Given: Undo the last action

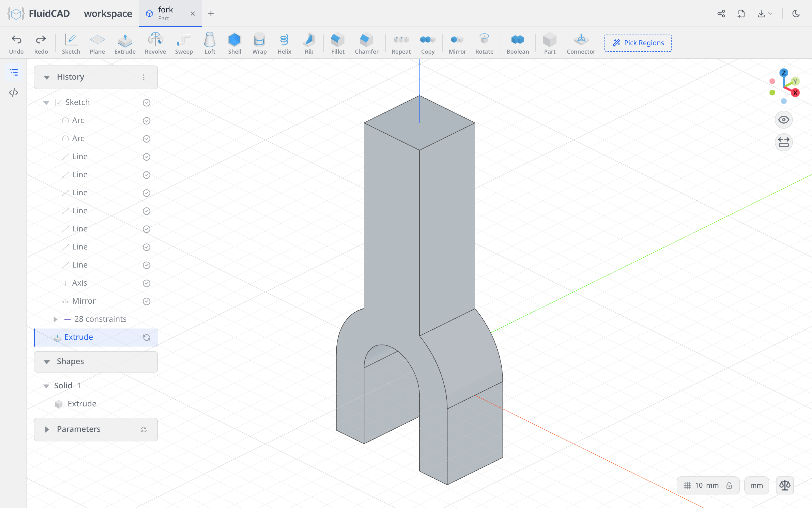Looking at the screenshot, I should click(16, 43).
